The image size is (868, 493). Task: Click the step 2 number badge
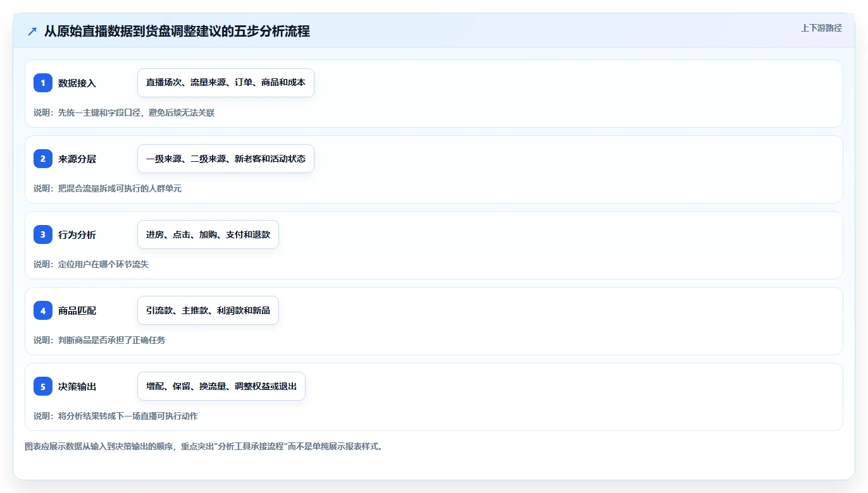43,159
